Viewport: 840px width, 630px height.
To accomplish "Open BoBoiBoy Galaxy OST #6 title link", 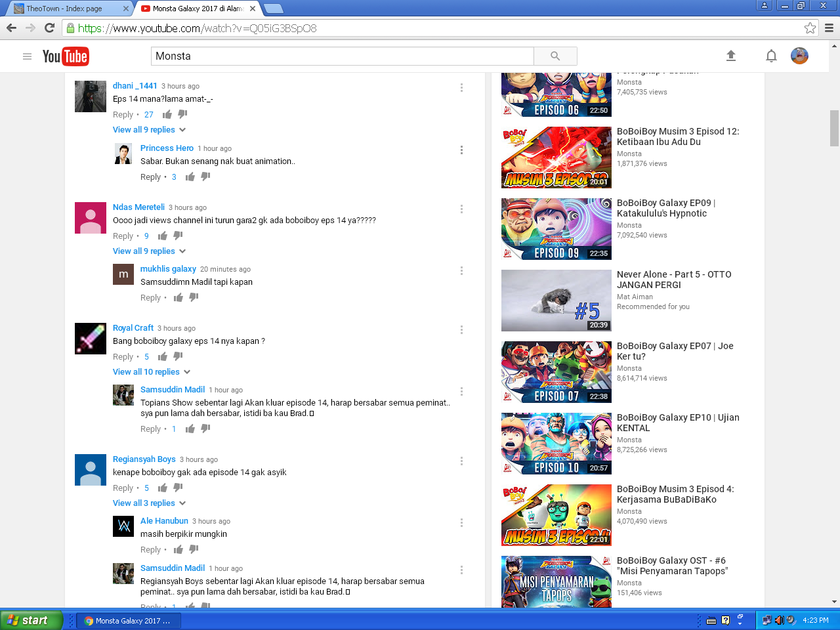I will 673,566.
